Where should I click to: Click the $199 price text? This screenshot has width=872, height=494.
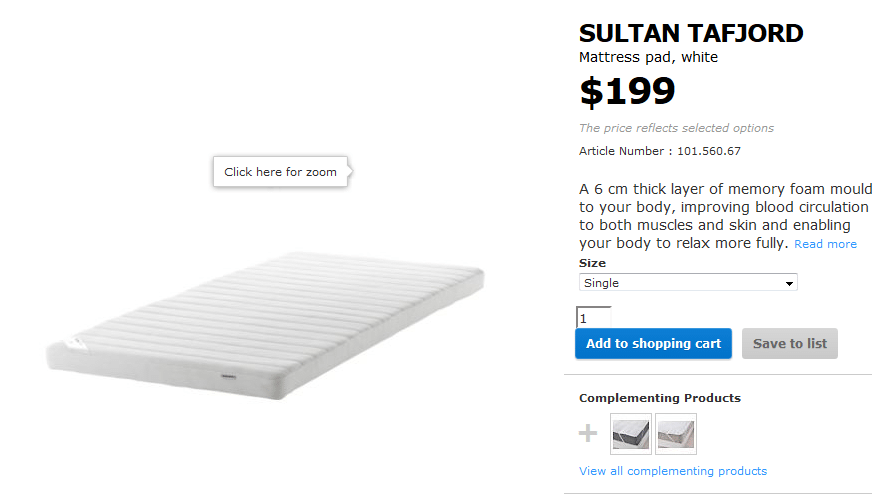[x=627, y=91]
